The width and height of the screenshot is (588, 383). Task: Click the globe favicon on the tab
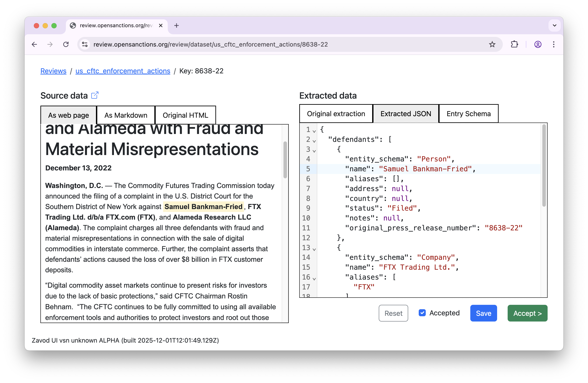pos(73,25)
